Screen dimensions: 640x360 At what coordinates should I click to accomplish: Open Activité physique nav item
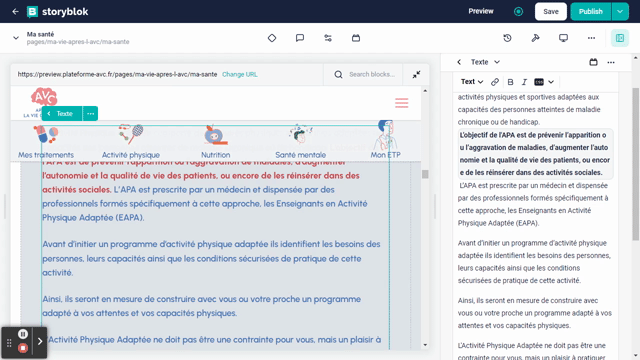131,142
